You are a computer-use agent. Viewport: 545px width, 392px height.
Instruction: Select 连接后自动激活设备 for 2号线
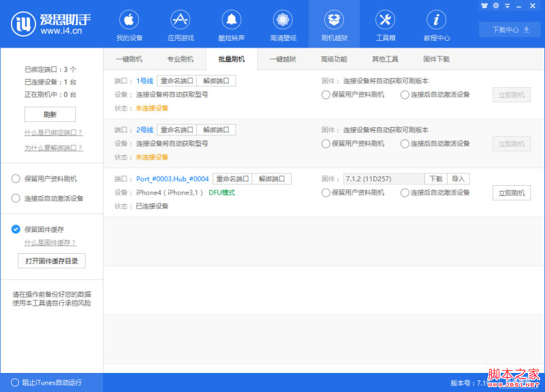[x=405, y=144]
